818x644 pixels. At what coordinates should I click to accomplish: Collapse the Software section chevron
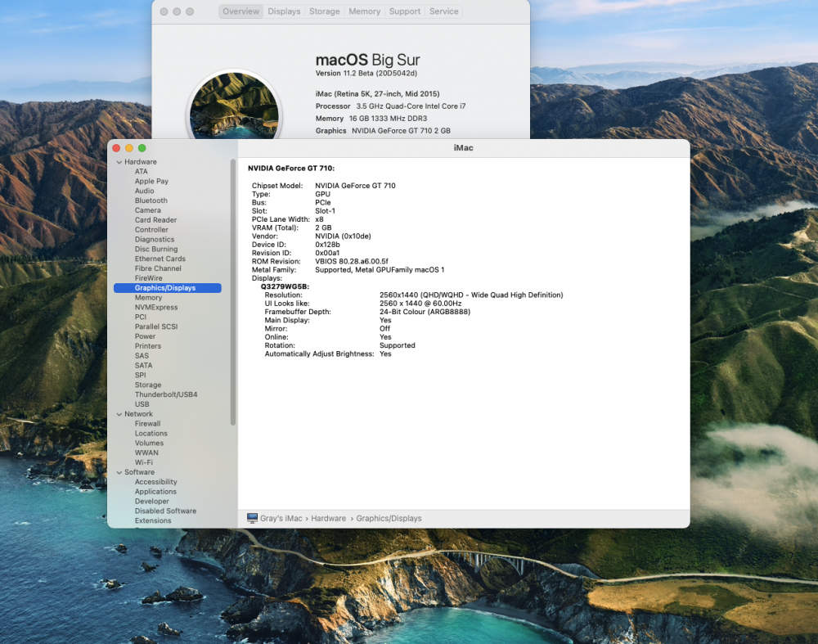coord(119,472)
